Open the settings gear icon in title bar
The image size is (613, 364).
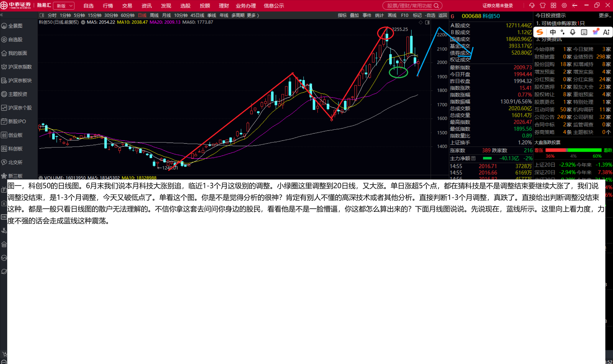(x=564, y=6)
